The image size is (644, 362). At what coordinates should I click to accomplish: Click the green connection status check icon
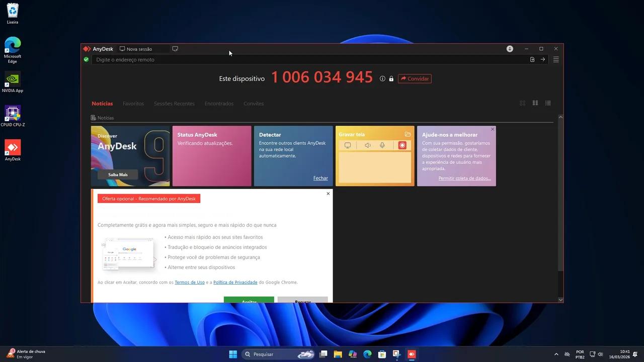(x=86, y=59)
